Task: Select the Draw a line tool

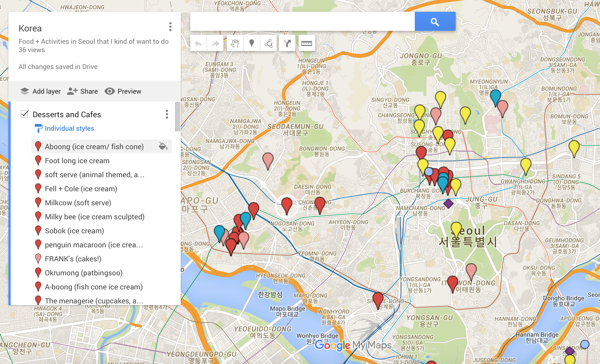Action: click(269, 43)
